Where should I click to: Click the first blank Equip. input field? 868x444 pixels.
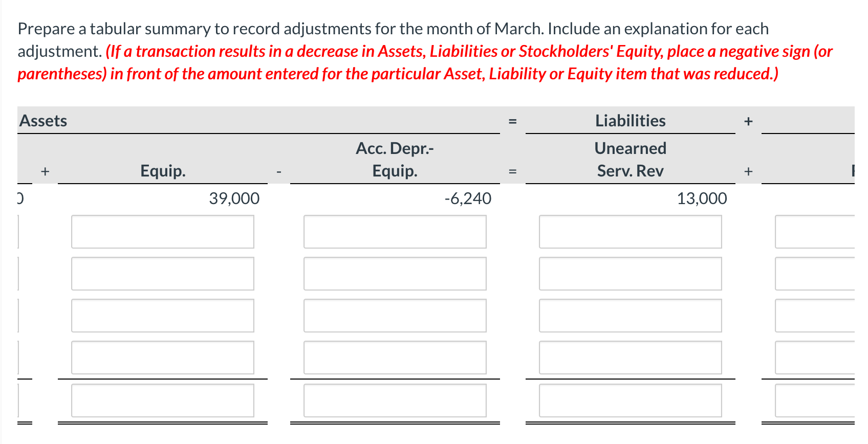point(163,232)
